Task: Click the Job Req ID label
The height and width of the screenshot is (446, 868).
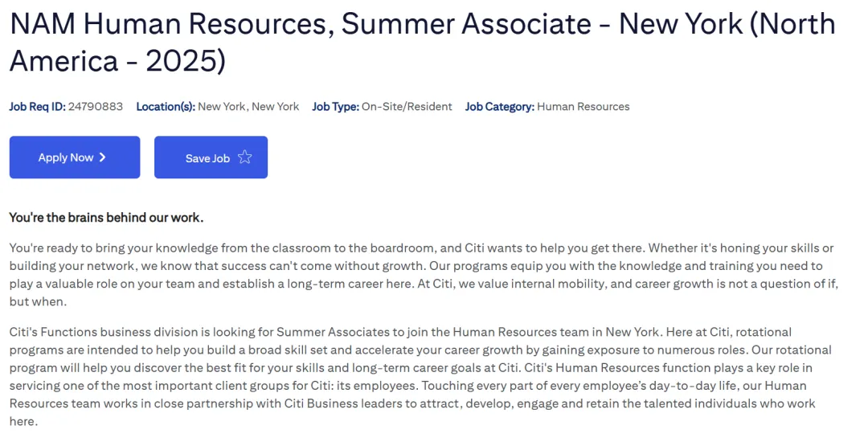Action: pyautogui.click(x=38, y=107)
